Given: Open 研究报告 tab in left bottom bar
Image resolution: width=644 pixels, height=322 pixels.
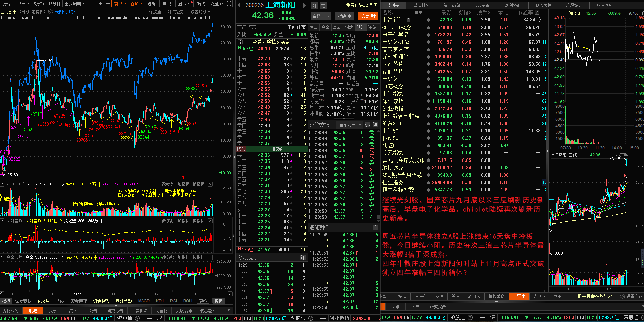Looking at the screenshot, I should click(115, 311).
